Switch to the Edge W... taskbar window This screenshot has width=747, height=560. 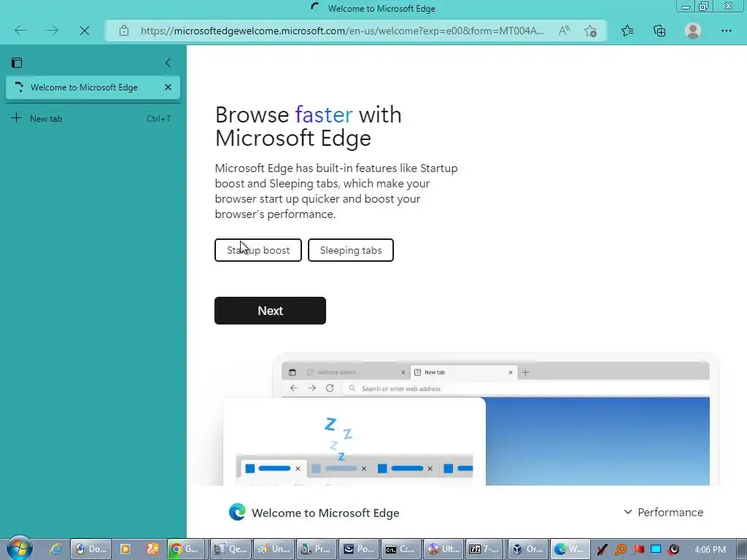click(570, 549)
